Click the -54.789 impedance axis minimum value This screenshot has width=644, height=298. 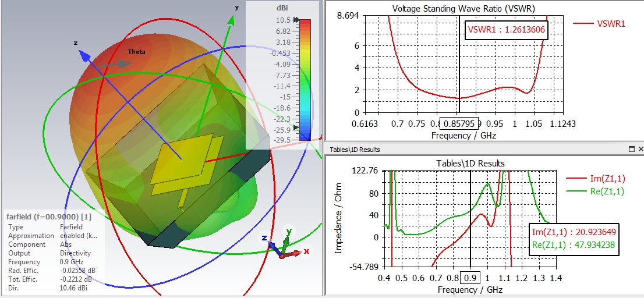tap(363, 268)
